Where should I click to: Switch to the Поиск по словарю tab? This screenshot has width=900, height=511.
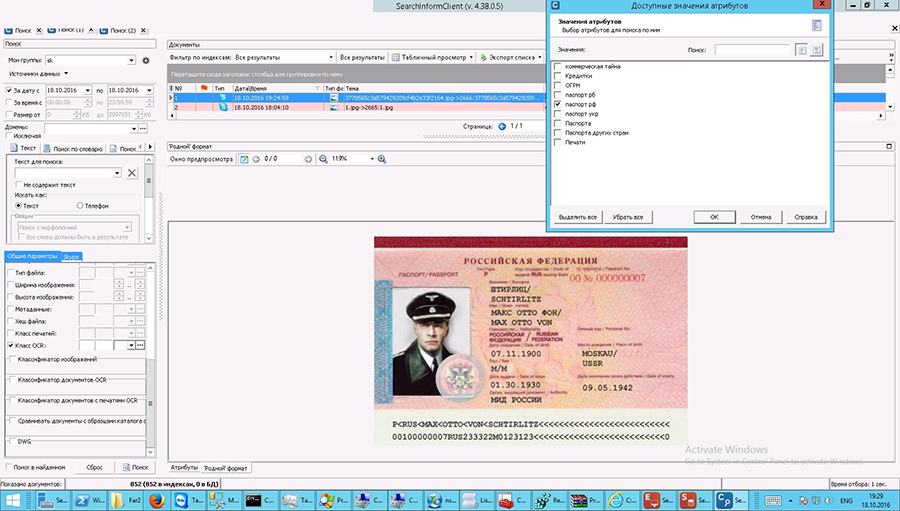(73, 149)
